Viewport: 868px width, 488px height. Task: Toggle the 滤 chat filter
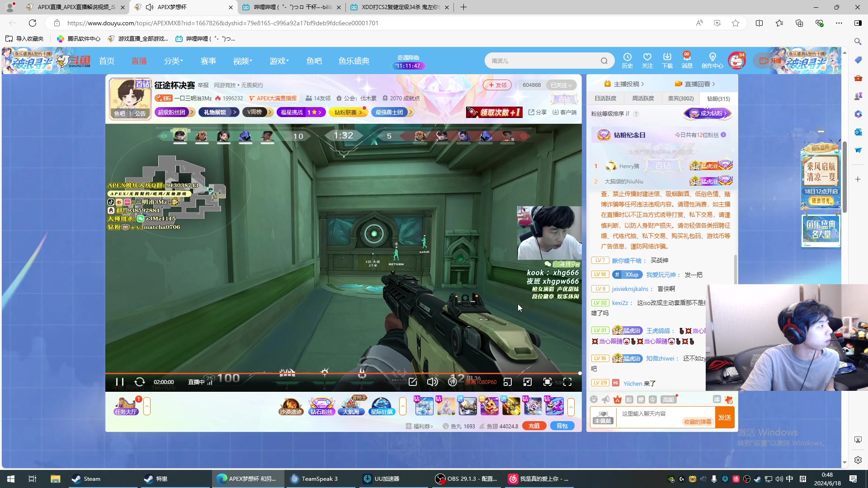(717, 399)
